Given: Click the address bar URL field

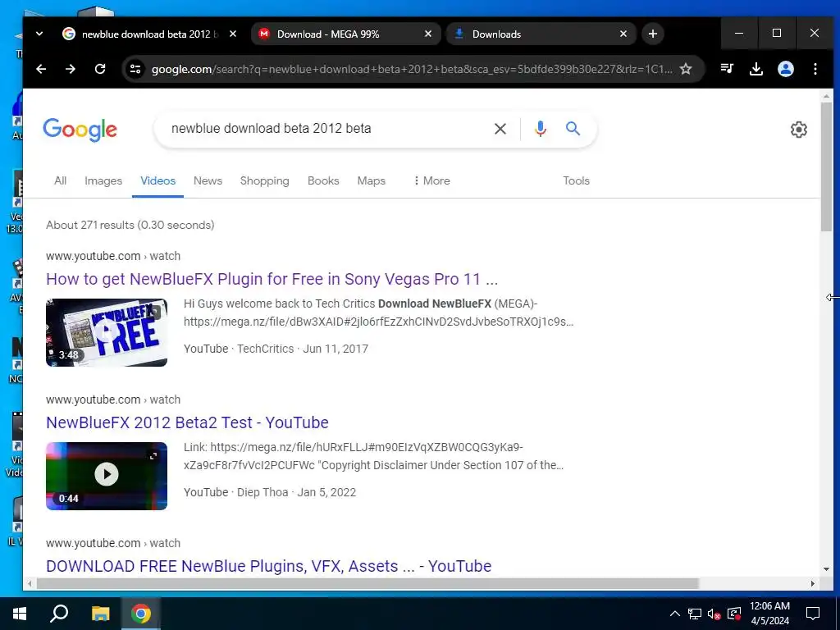Looking at the screenshot, I should (x=412, y=69).
